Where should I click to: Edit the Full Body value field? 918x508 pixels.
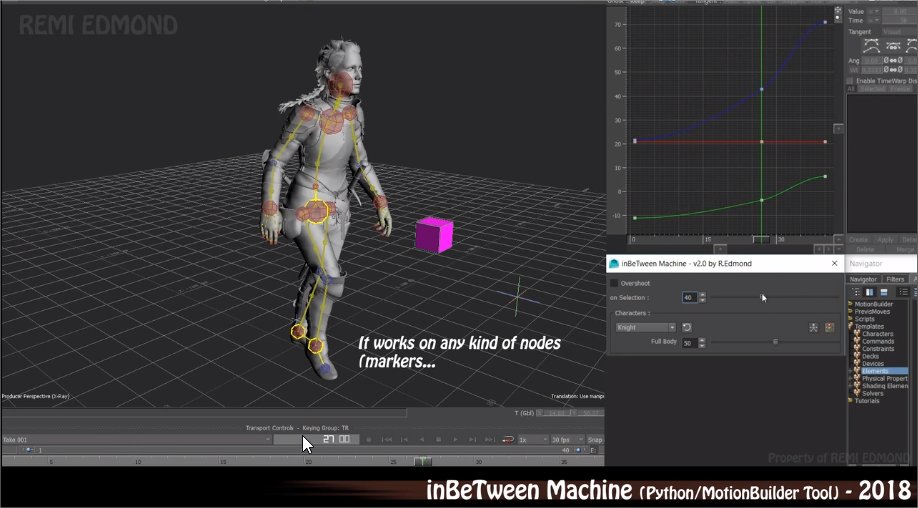(690, 342)
